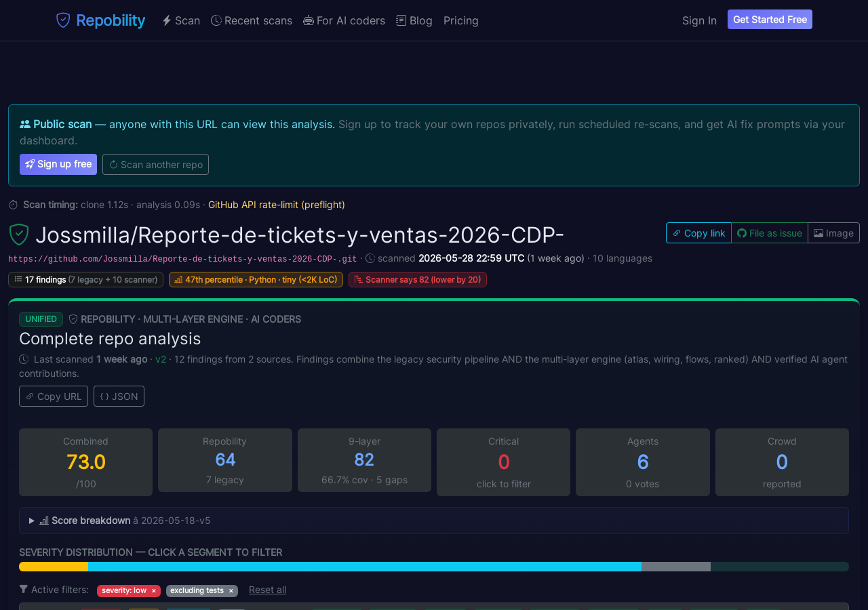Open the For AI coders page
The height and width of the screenshot is (610, 868).
click(x=344, y=20)
